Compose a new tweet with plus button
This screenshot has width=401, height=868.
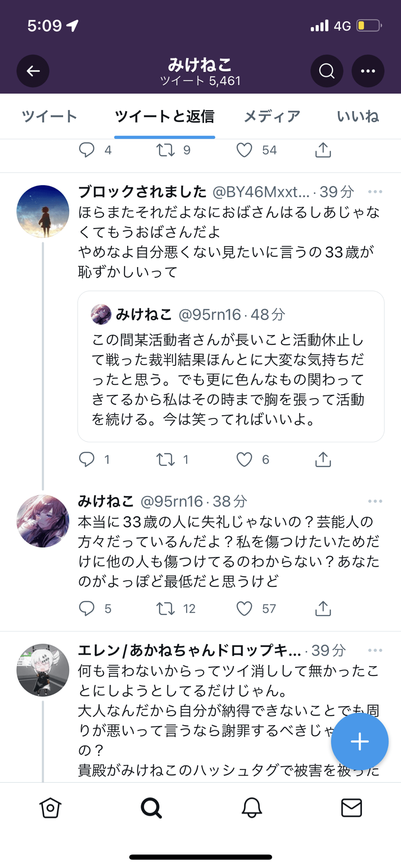coord(359,741)
